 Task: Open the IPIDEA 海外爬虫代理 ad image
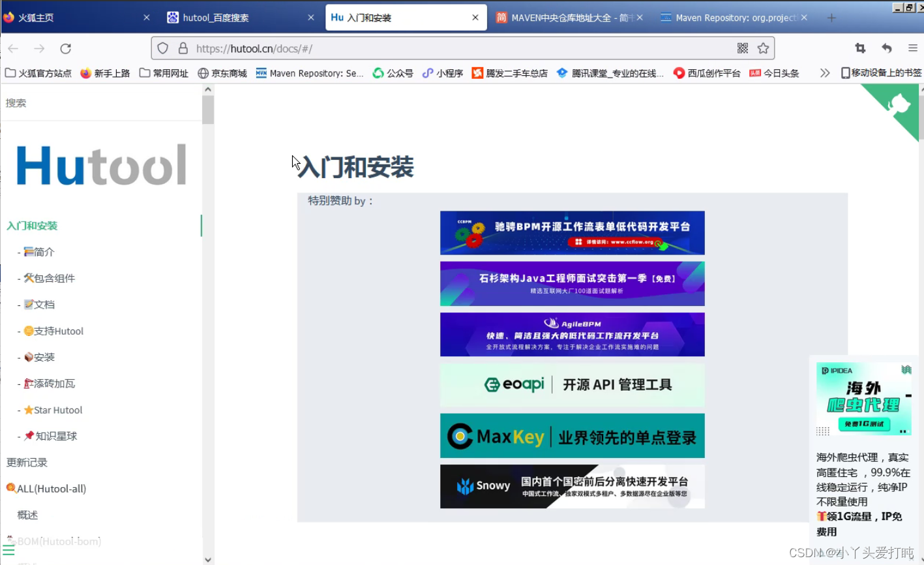tap(864, 399)
